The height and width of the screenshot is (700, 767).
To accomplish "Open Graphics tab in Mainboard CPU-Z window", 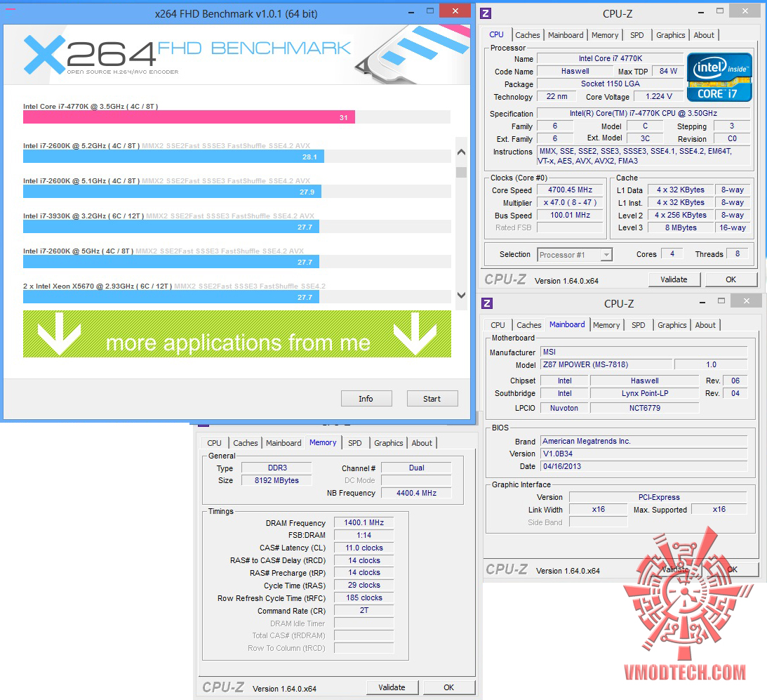I will coord(672,325).
